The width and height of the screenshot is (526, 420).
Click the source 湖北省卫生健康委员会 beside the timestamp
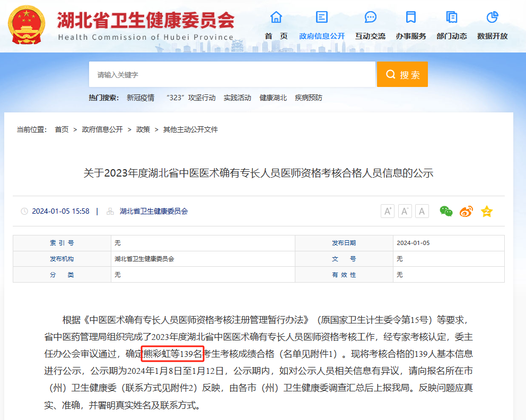pos(154,212)
